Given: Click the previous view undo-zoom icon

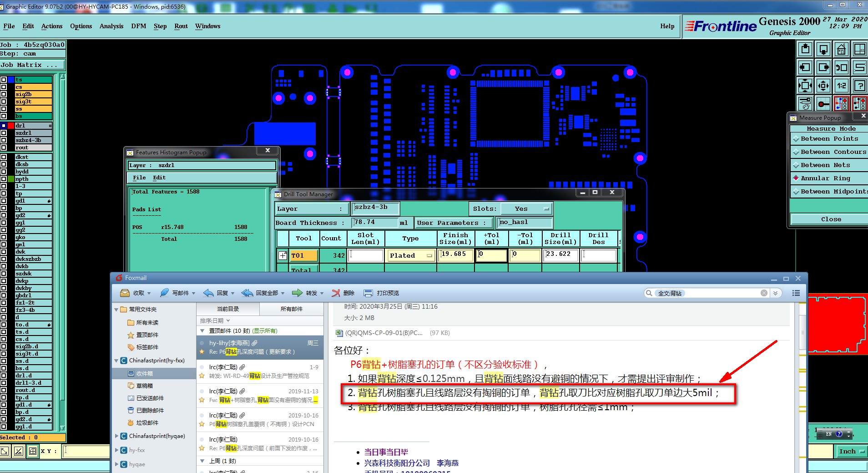Looking at the screenshot, I should tap(841, 68).
